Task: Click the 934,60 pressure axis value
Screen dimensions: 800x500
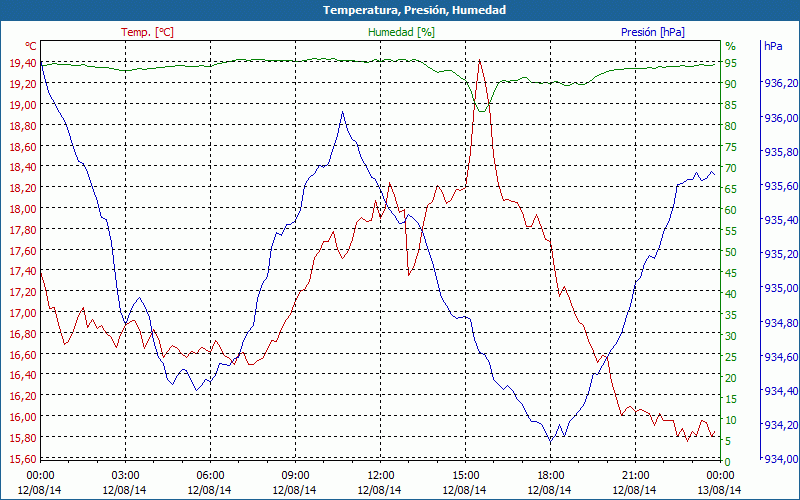Action: [x=781, y=357]
